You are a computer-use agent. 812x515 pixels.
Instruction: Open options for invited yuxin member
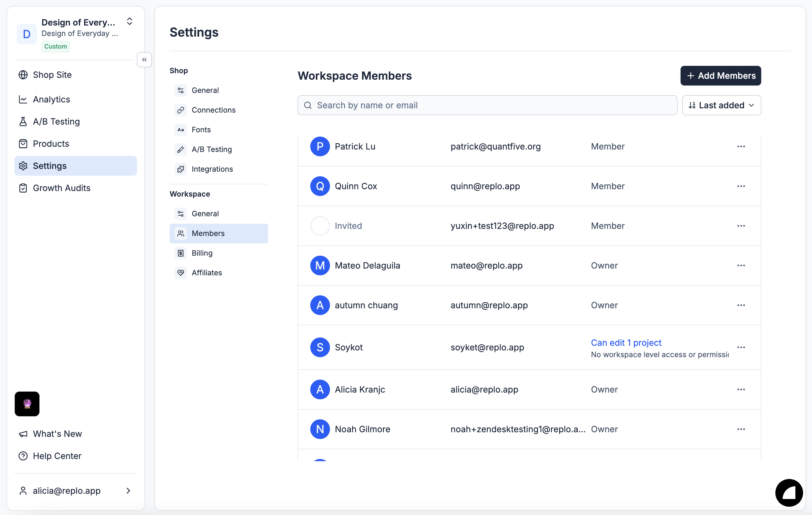pos(741,226)
